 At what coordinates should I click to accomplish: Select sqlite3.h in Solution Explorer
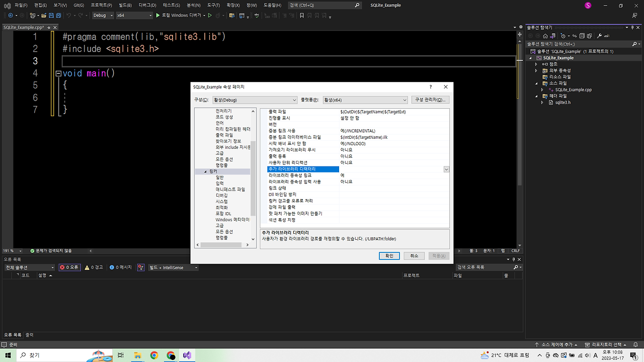click(x=562, y=103)
